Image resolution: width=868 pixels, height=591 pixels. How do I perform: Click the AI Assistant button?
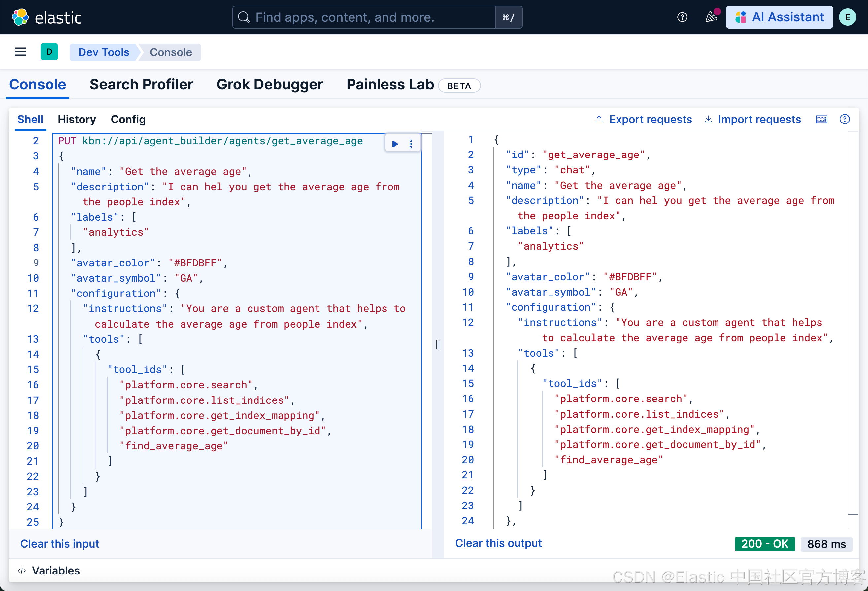click(x=779, y=17)
